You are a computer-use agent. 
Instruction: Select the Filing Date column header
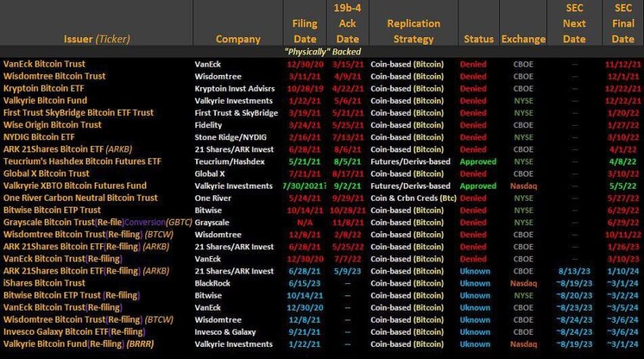click(x=305, y=31)
